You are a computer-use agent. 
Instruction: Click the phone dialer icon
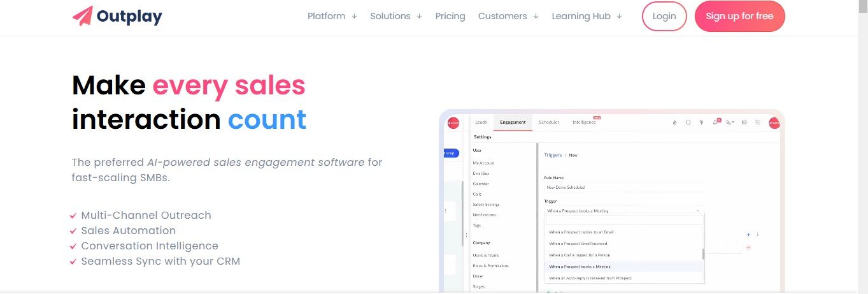(730, 122)
